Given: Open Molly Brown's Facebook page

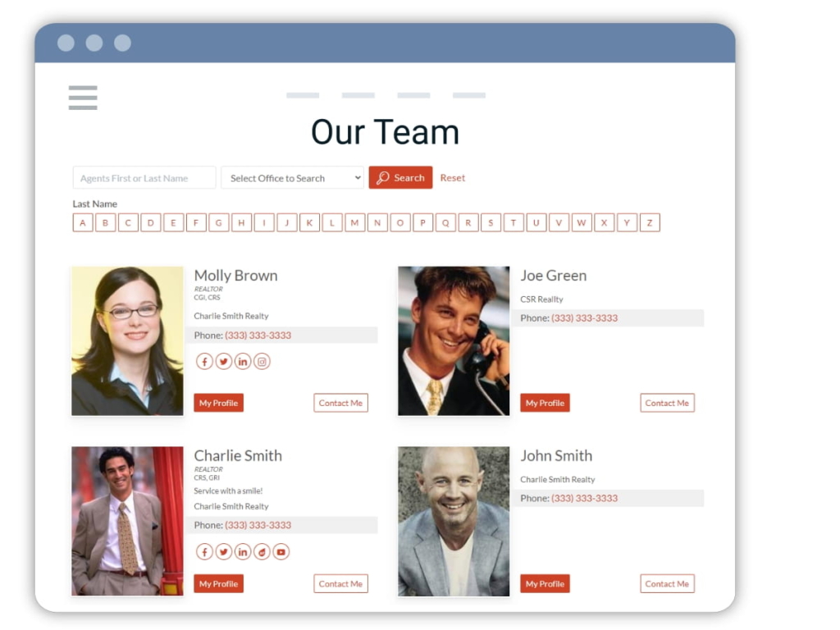Looking at the screenshot, I should pos(204,362).
